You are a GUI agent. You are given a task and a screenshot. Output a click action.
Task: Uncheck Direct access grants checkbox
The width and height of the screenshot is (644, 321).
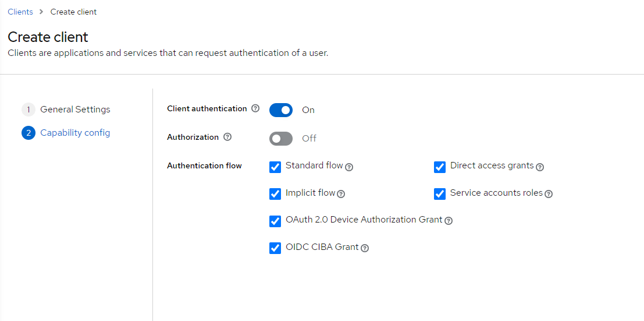(440, 167)
